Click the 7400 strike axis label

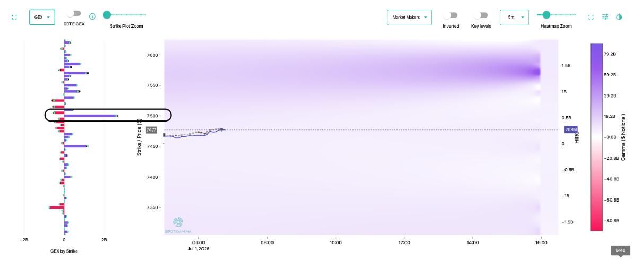click(152, 177)
